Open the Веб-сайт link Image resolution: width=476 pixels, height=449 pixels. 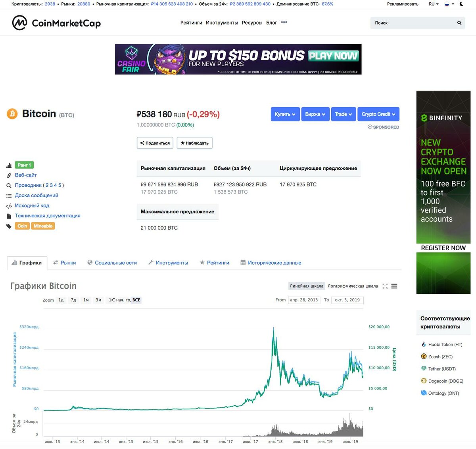pyautogui.click(x=26, y=175)
